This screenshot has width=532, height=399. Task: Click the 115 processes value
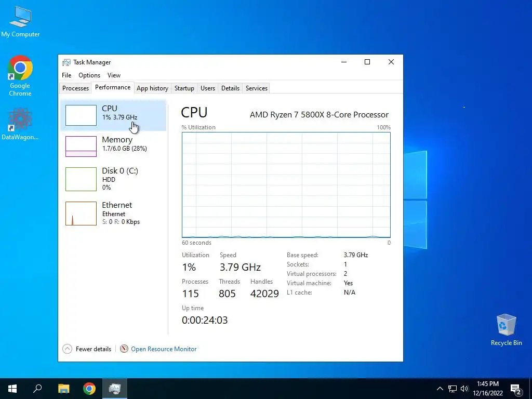190,294
